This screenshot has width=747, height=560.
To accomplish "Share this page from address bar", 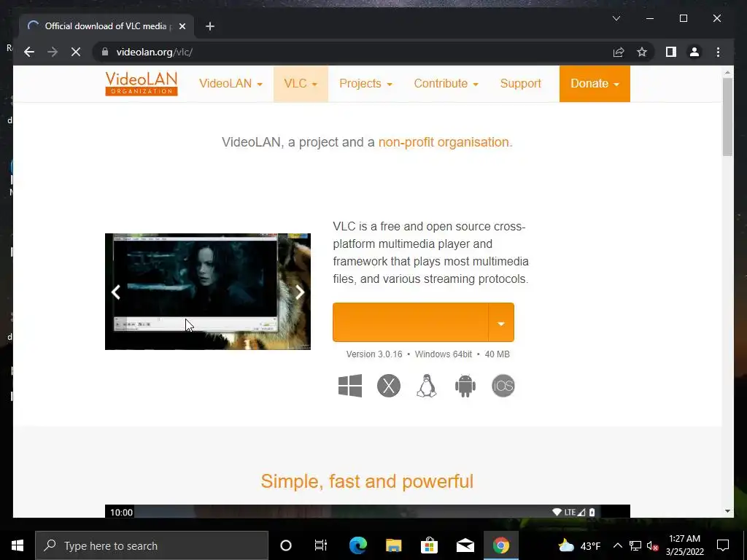I will [x=619, y=52].
